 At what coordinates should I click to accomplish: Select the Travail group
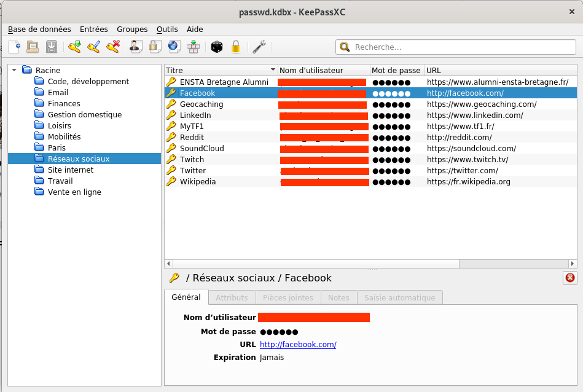pos(60,181)
